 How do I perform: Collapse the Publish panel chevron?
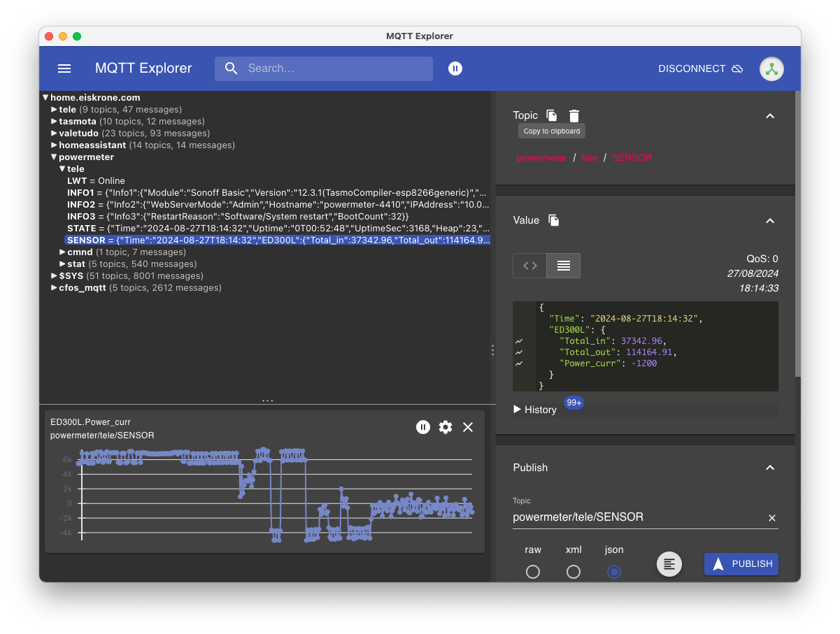tap(770, 468)
